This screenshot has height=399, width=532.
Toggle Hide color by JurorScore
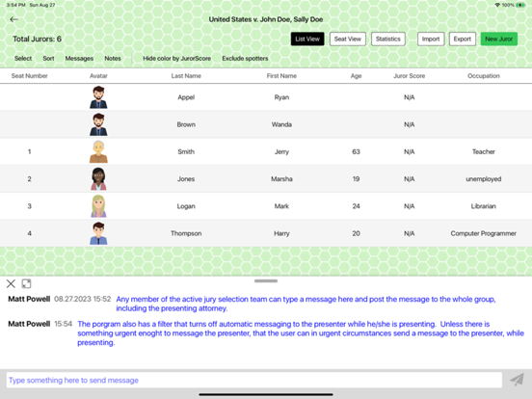coord(176,59)
